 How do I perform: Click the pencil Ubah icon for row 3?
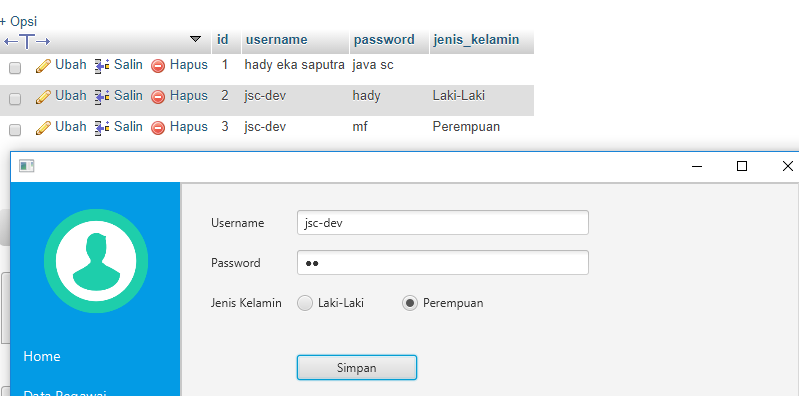43,127
